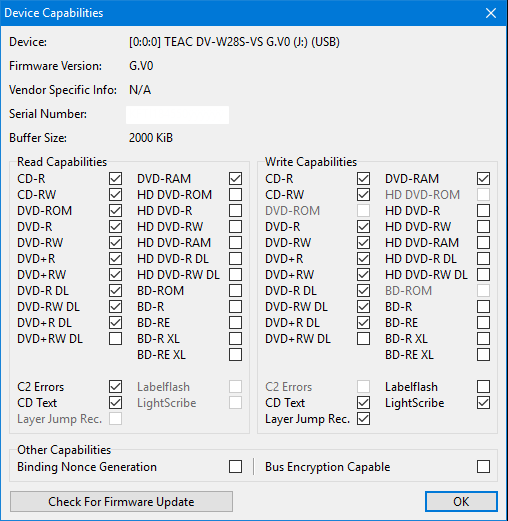Confirm the dialog with OK
The width and height of the screenshot is (508, 521).
[461, 501]
